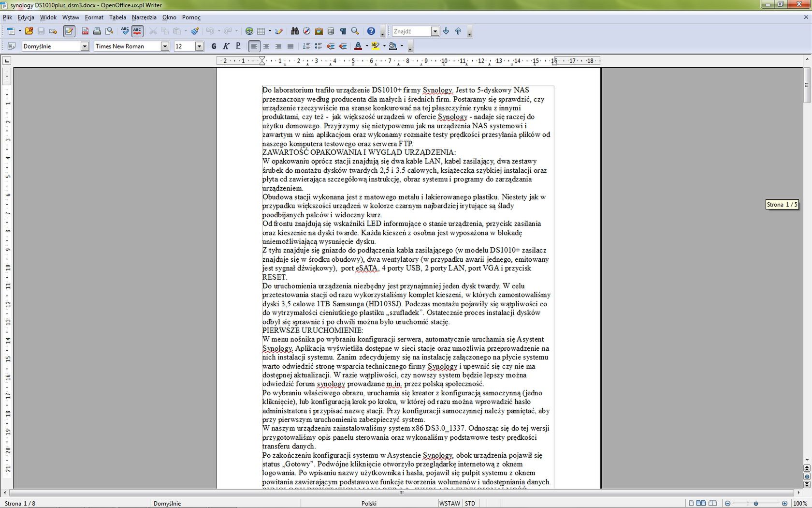This screenshot has height=508, width=812.
Task: Apply the red font color
Action: pos(358,46)
